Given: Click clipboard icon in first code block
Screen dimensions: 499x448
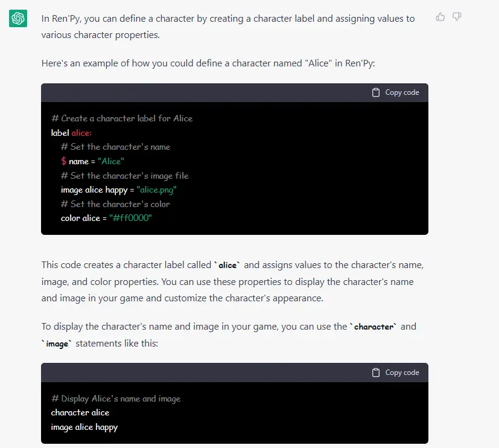Looking at the screenshot, I should click(376, 92).
